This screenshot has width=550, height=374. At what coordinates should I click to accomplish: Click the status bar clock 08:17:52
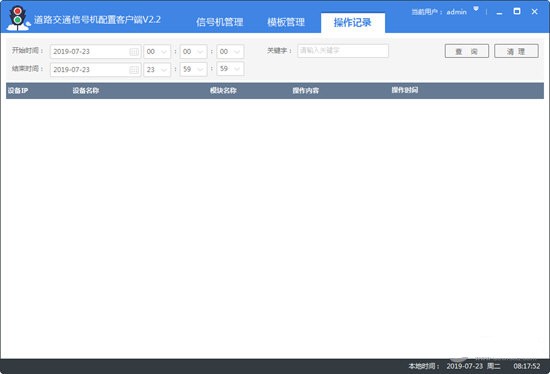[x=526, y=366]
